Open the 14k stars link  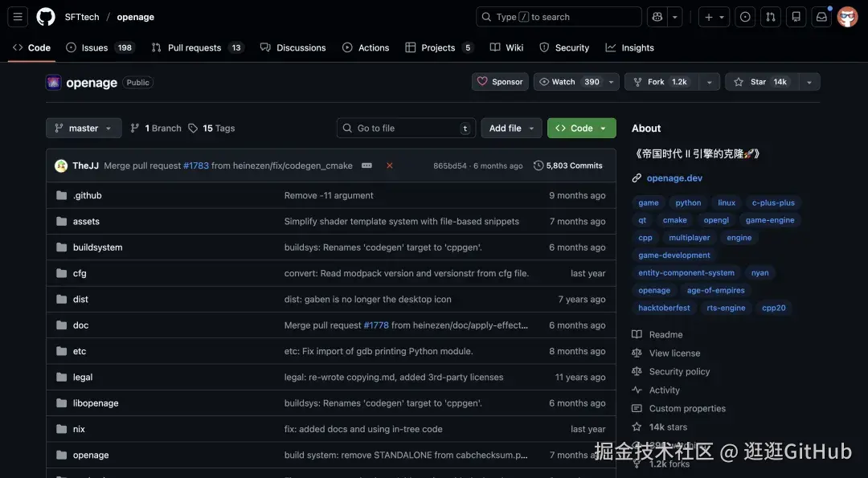pos(660,427)
